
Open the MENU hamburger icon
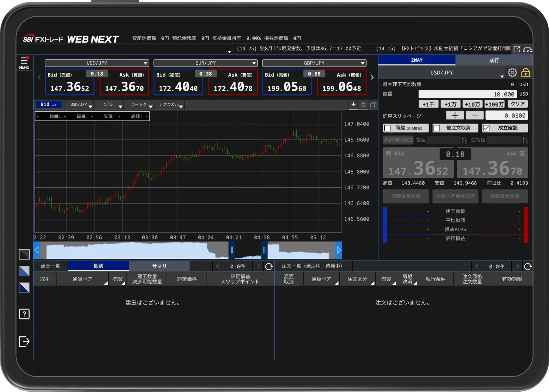click(24, 63)
